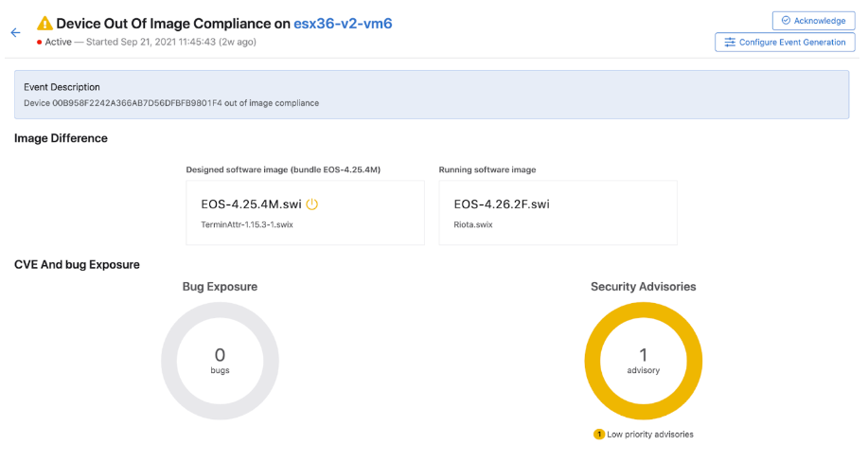Click the Event Description banner

tap(432, 95)
